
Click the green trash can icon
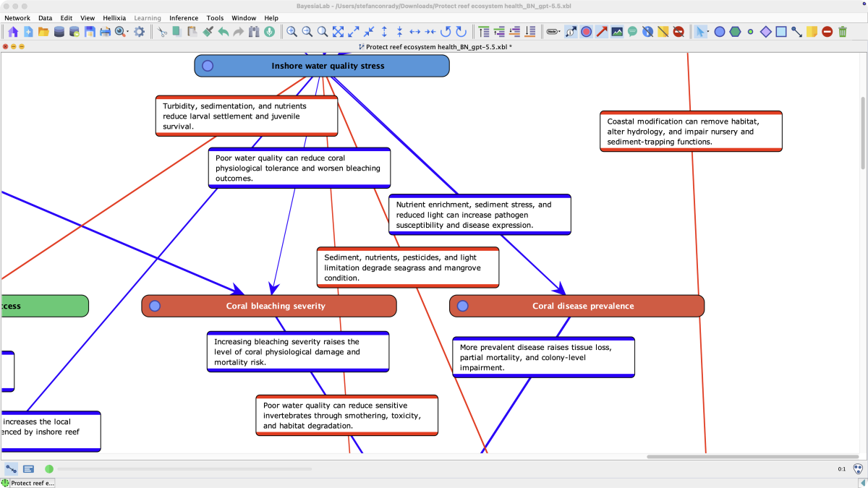(842, 32)
